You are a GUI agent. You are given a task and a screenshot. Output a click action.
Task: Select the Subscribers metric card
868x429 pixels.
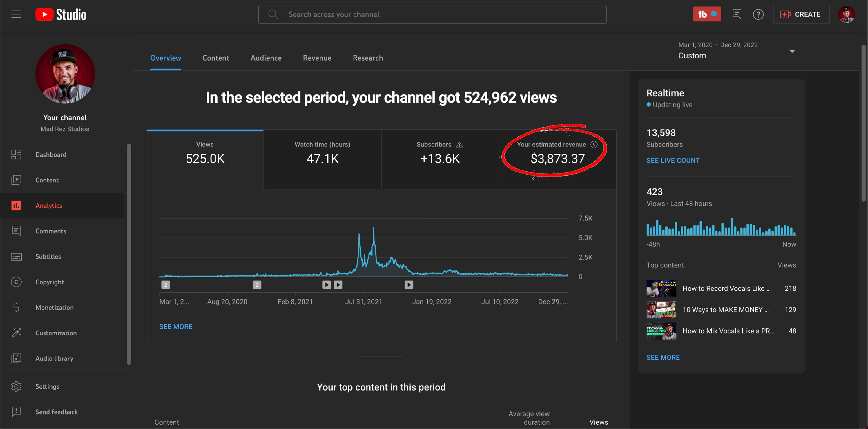[x=440, y=159]
